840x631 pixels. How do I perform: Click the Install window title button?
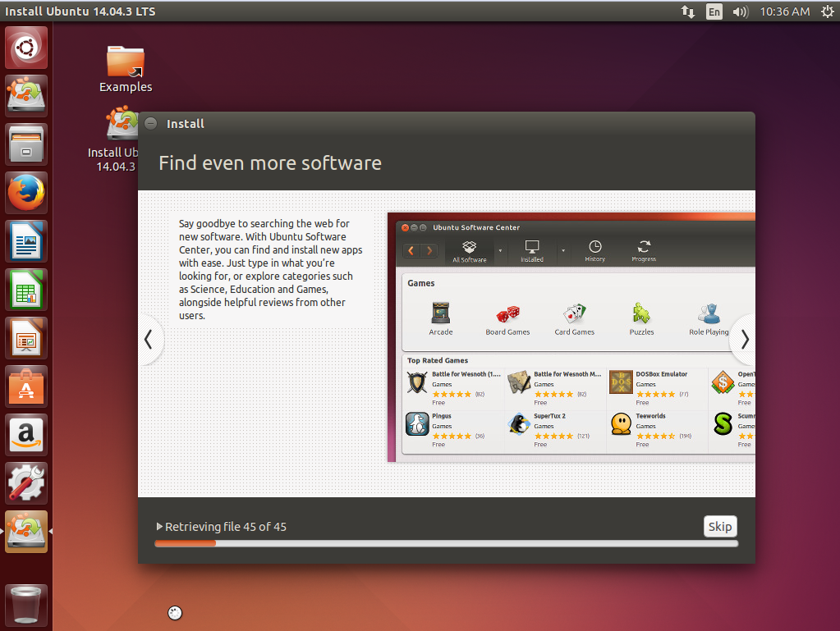point(150,124)
